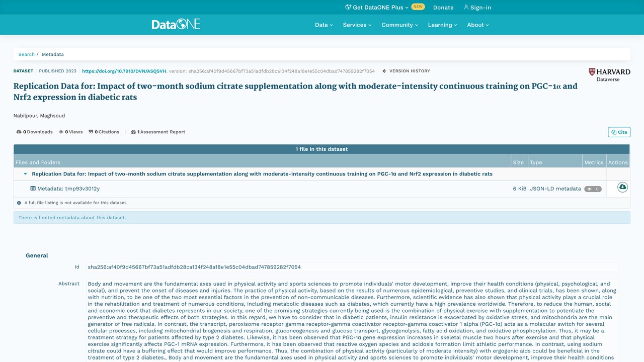Expand the About menu
The height and width of the screenshot is (362, 644).
[x=478, y=25]
